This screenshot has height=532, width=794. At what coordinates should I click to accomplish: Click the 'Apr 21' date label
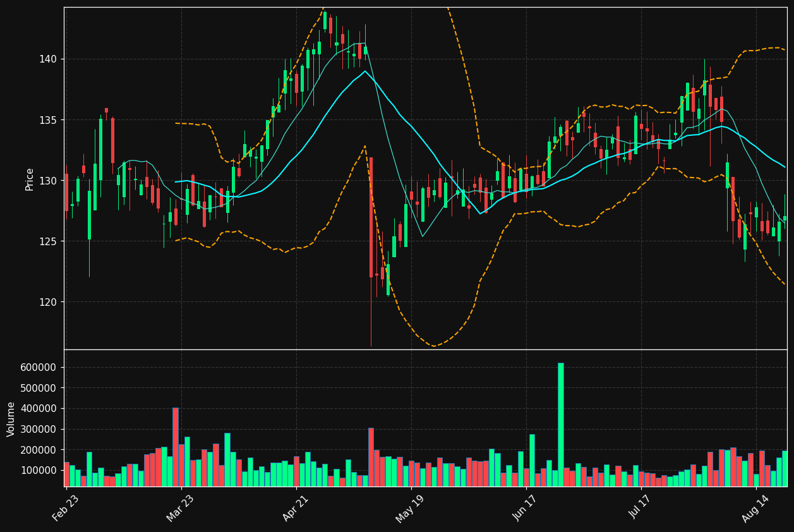[296, 508]
